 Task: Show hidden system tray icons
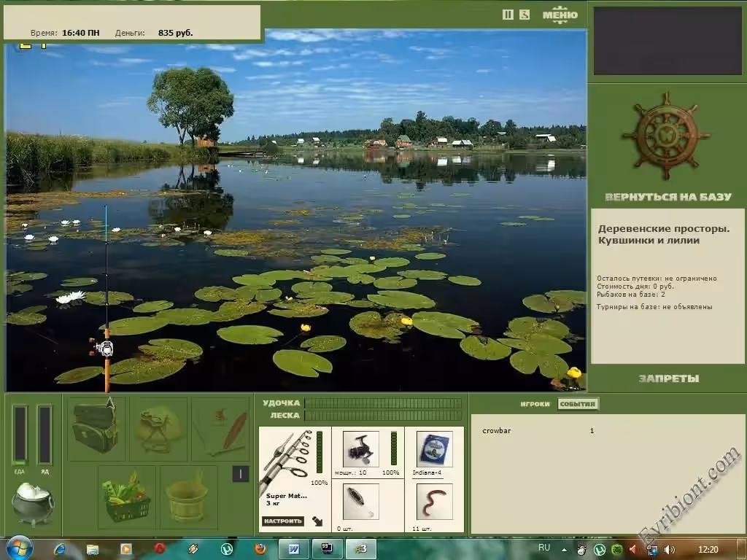click(x=563, y=548)
